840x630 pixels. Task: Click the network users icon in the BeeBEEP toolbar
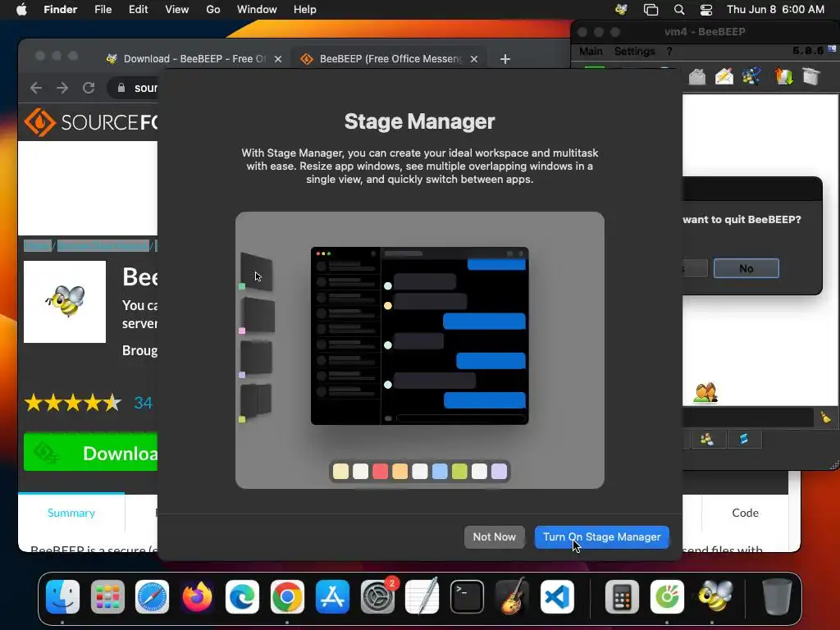751,76
